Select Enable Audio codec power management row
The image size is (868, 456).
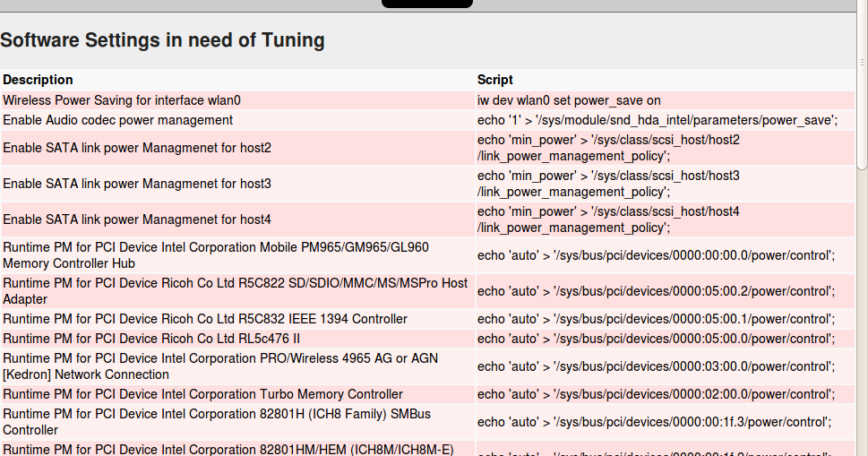pyautogui.click(x=117, y=120)
